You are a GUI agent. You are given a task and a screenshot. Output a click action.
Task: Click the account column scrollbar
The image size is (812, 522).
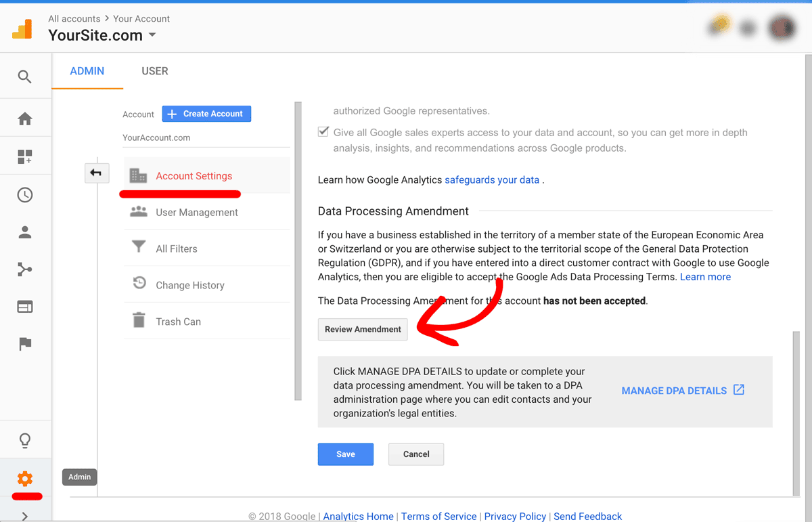[x=297, y=251]
